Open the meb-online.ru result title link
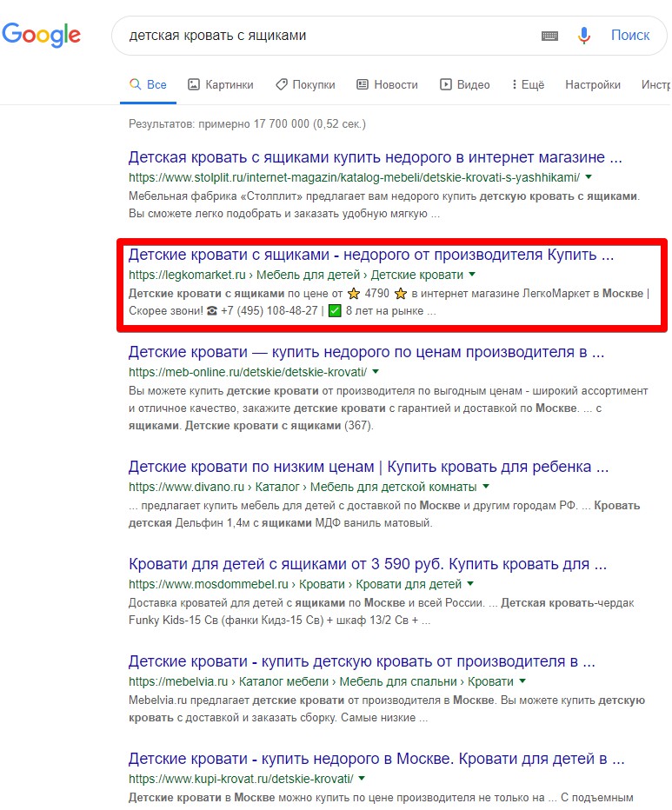Image resolution: width=672 pixels, height=810 pixels. coord(367,352)
